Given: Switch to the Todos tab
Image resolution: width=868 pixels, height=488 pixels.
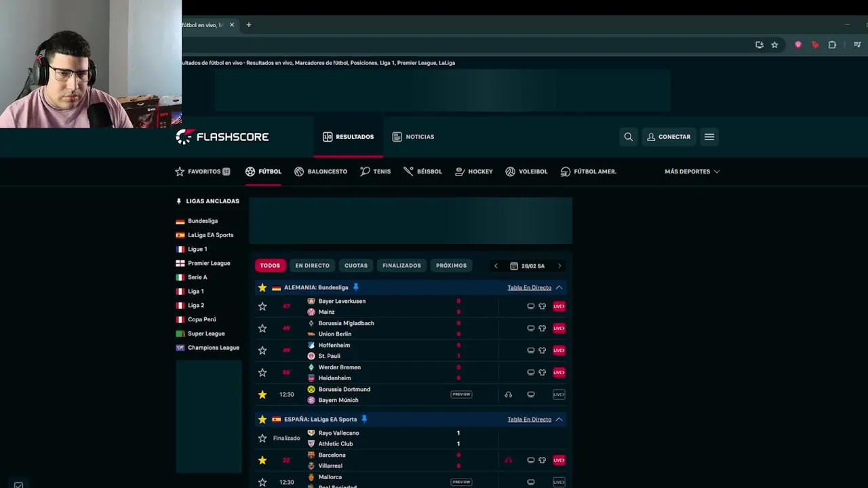Looking at the screenshot, I should click(270, 266).
